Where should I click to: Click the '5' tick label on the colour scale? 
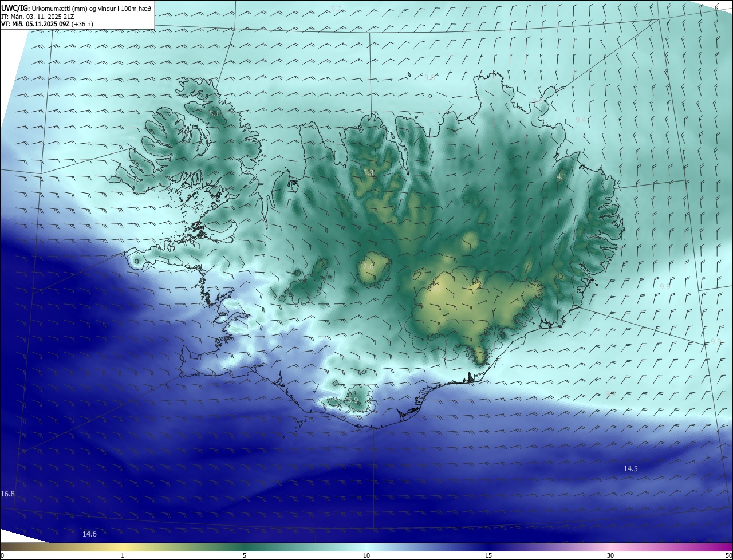click(245, 555)
